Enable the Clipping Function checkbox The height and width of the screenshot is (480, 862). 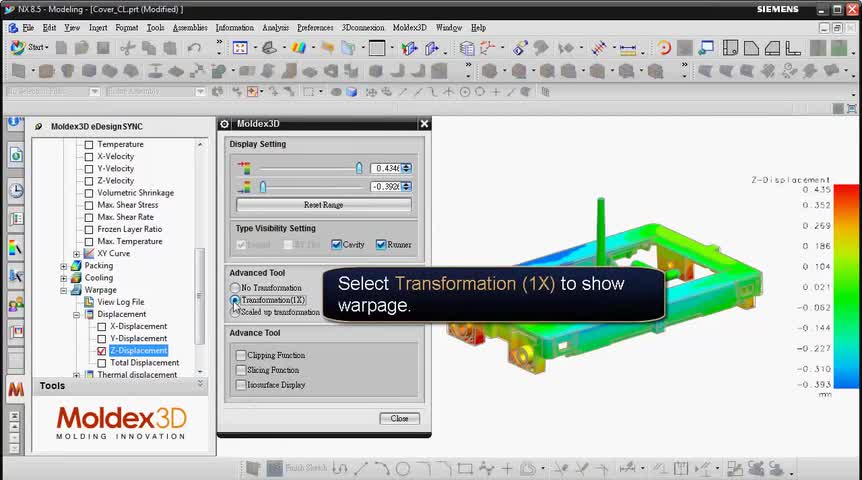point(240,355)
